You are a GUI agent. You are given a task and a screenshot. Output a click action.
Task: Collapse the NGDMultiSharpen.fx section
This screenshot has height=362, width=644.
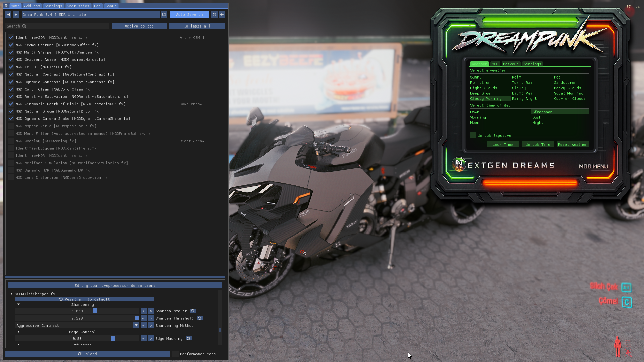click(11, 294)
